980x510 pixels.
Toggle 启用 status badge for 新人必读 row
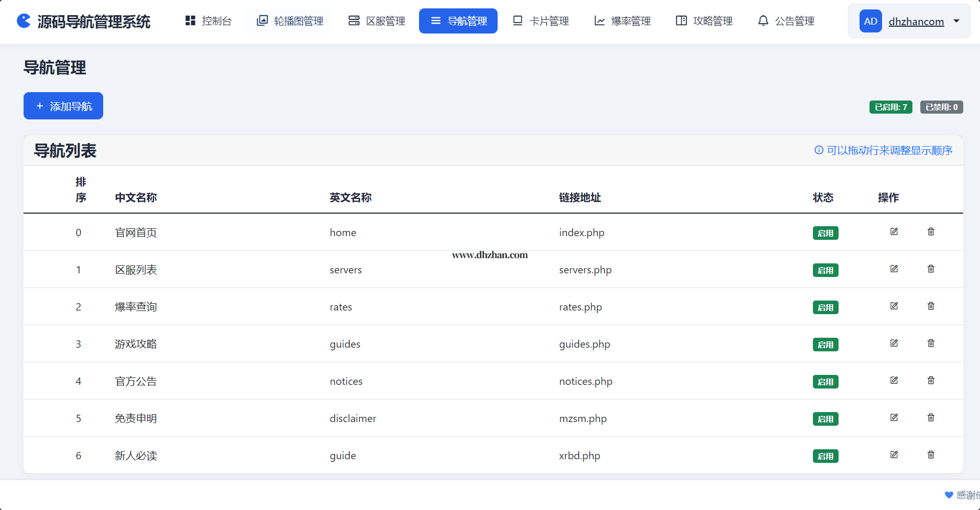825,456
